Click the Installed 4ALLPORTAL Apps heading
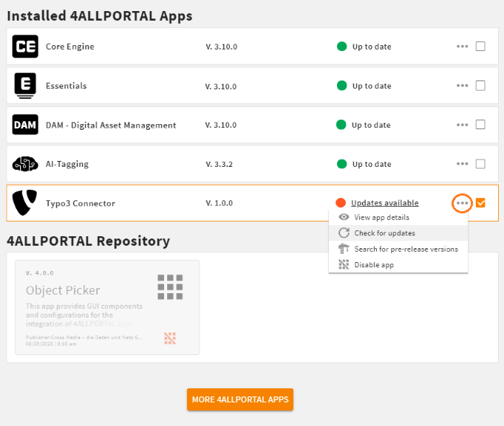The image size is (504, 426). pos(100,16)
